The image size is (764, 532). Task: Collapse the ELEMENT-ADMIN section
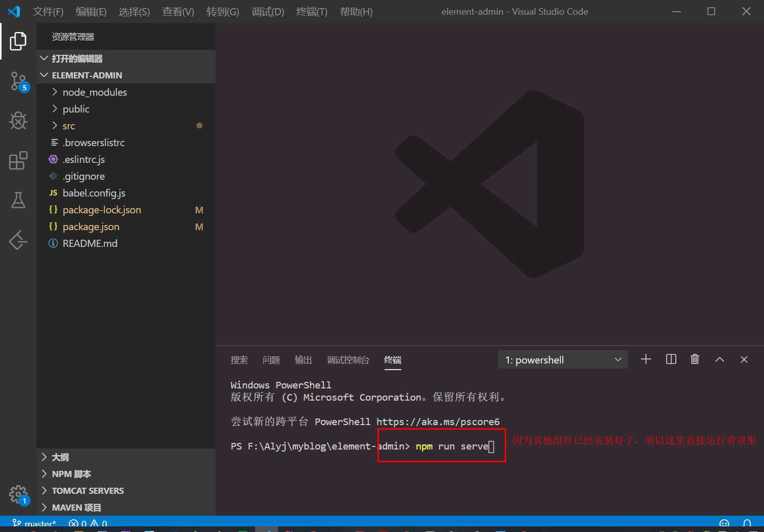pos(126,75)
